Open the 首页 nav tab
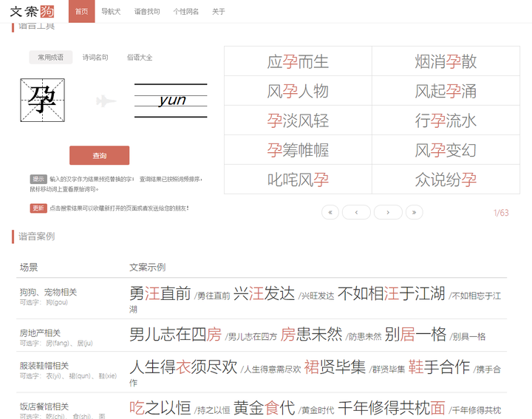 coord(81,12)
